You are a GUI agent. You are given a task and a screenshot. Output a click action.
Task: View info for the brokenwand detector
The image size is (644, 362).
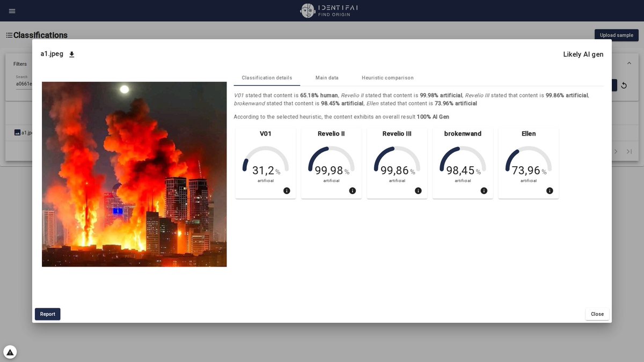point(484,190)
